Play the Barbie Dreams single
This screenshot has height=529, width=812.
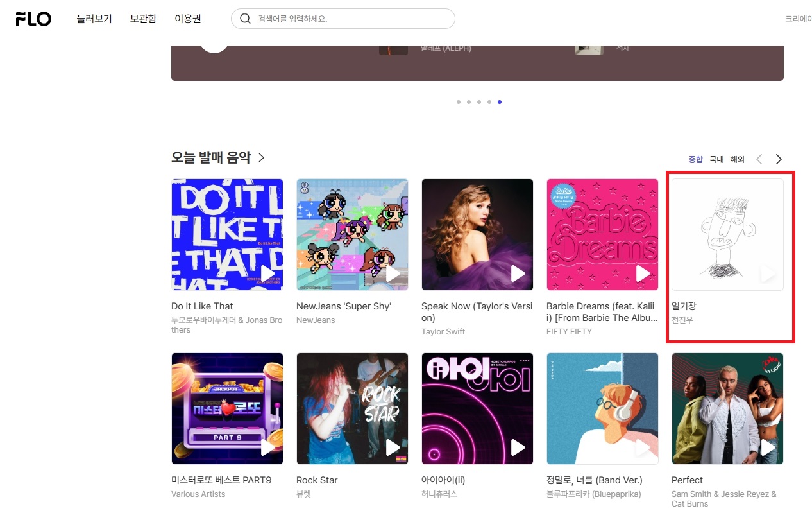(643, 274)
